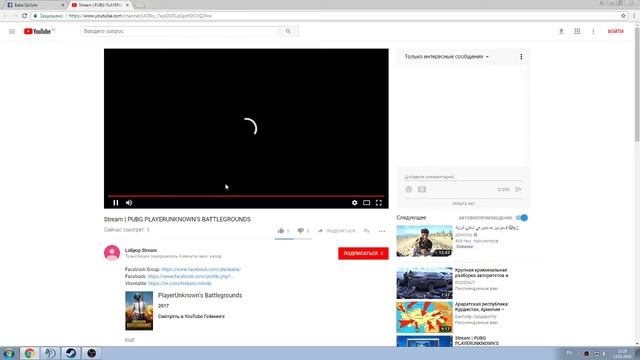
Task: Click the Windows Start button
Action: (9, 353)
